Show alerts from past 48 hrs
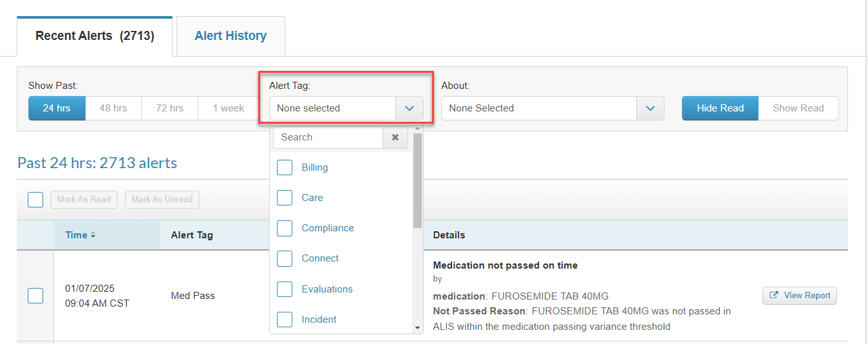The height and width of the screenshot is (344, 868). 113,108
